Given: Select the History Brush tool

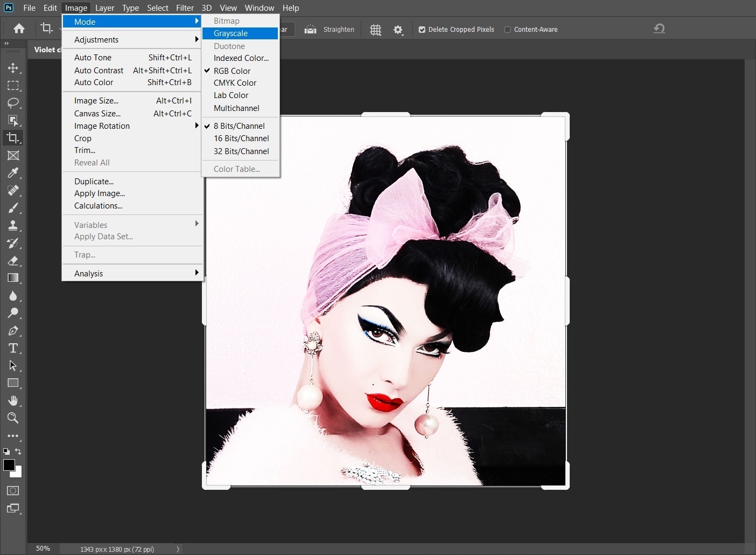Looking at the screenshot, I should point(13,243).
